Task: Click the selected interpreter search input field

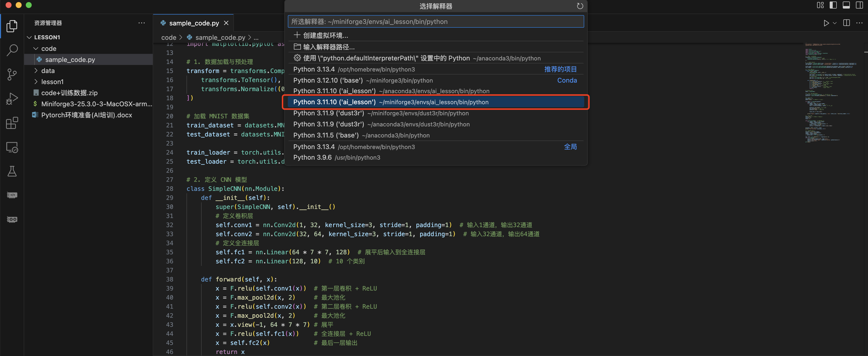Action: click(435, 22)
